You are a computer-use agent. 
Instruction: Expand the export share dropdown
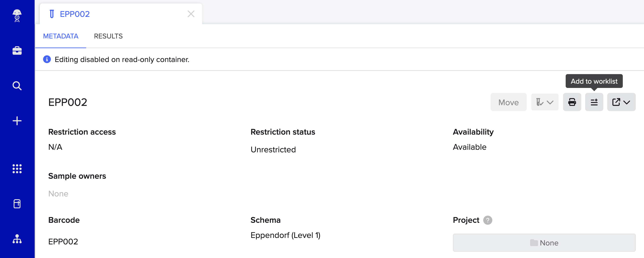[621, 102]
